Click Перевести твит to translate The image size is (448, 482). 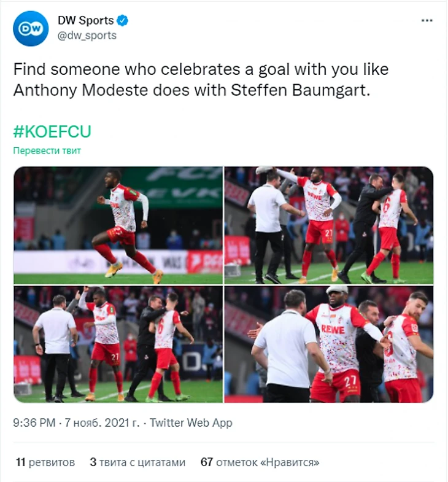pyautogui.click(x=47, y=150)
